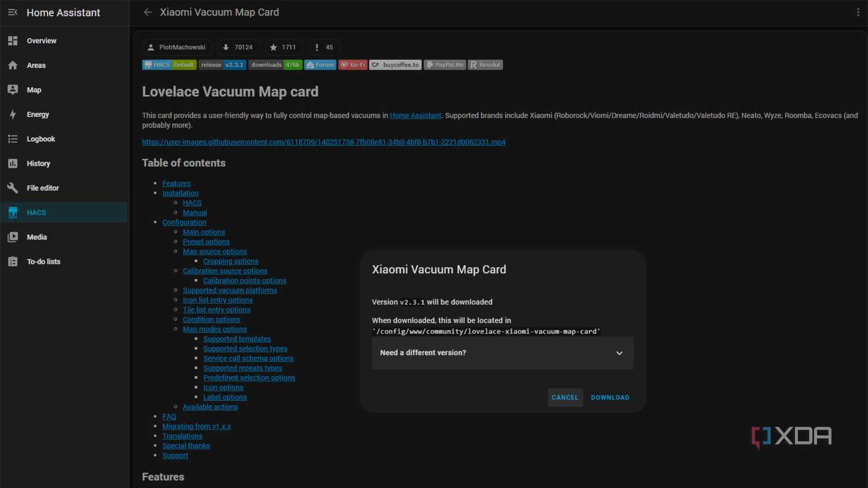Viewport: 868px width, 488px height.
Task: Open the three-dot overflow menu
Action: tap(858, 12)
